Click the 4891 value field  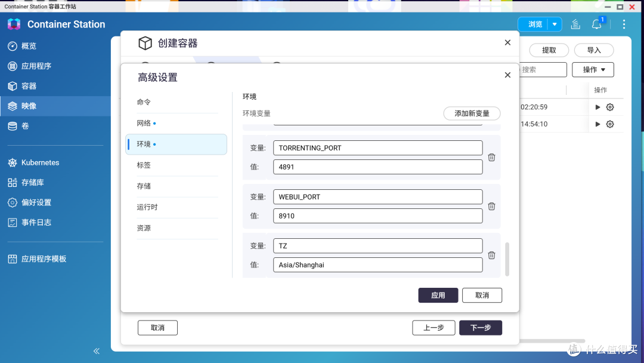point(378,167)
